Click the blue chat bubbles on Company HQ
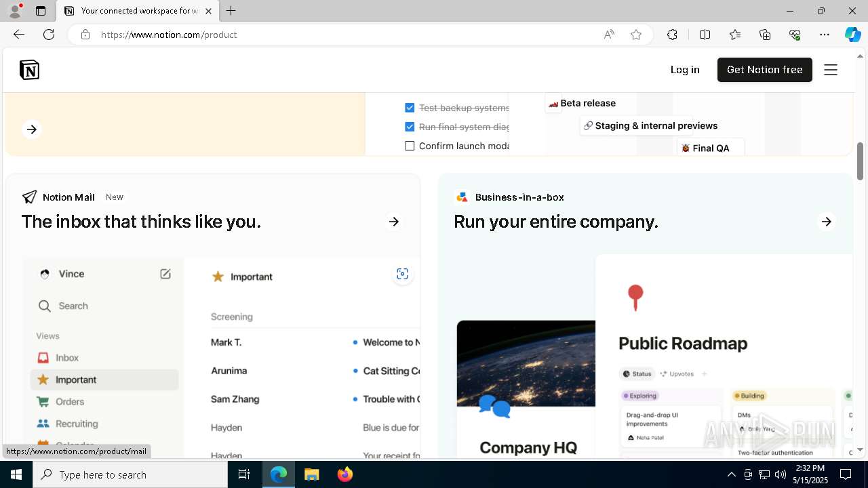Viewport: 868px width, 488px height. [494, 406]
